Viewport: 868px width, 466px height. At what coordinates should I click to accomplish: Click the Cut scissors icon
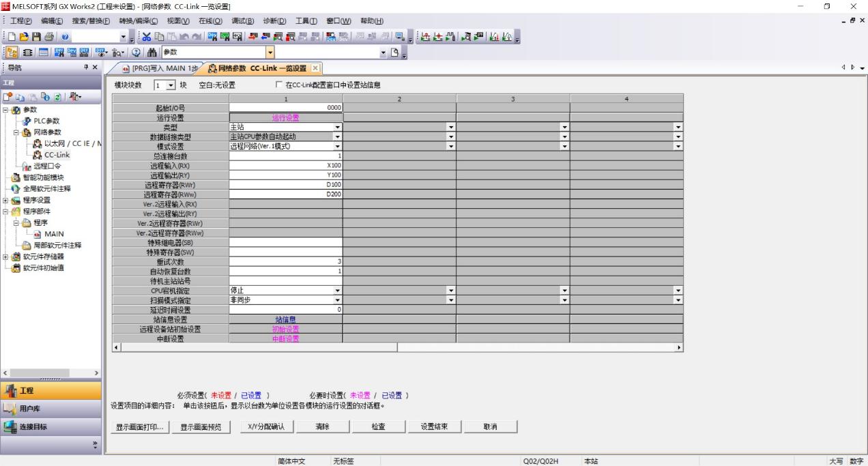tap(146, 35)
